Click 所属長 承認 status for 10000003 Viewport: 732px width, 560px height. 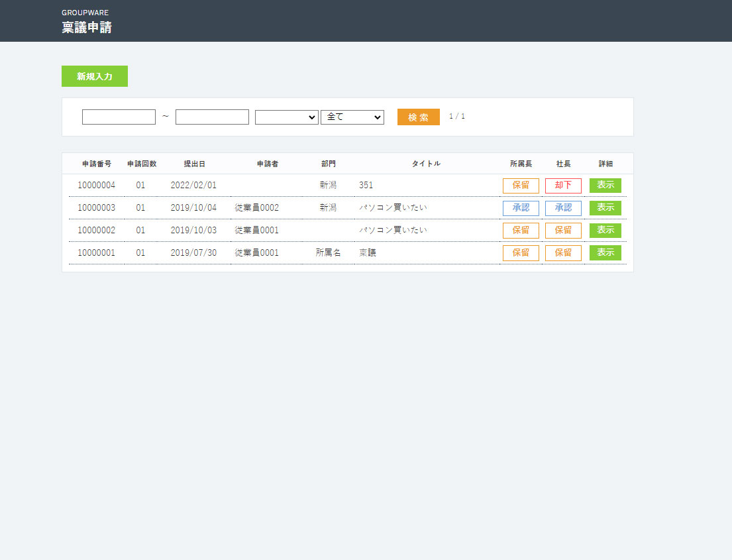[x=521, y=208]
